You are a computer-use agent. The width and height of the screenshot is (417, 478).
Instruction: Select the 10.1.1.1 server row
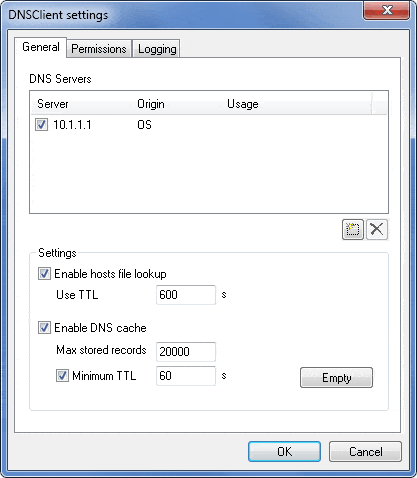pos(209,125)
